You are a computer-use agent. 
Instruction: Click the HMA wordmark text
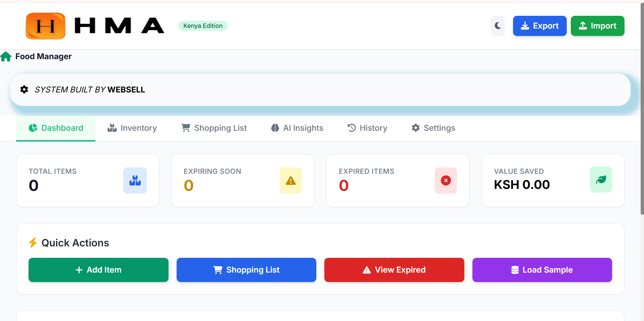[119, 26]
